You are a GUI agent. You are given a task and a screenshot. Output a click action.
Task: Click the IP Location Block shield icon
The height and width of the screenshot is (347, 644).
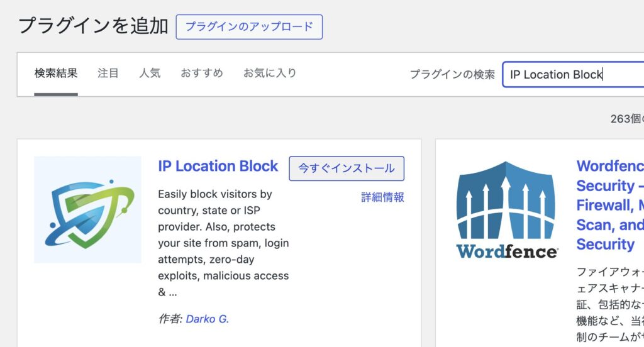[x=87, y=209]
